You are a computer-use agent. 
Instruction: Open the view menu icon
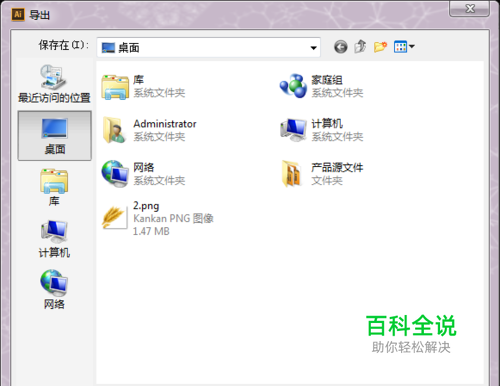[404, 47]
